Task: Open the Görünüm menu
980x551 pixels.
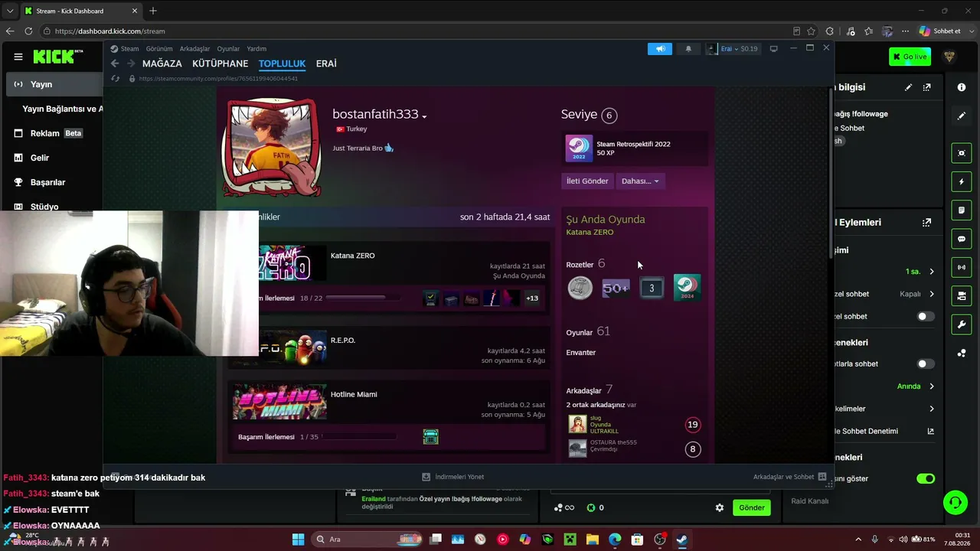Action: 159,49
